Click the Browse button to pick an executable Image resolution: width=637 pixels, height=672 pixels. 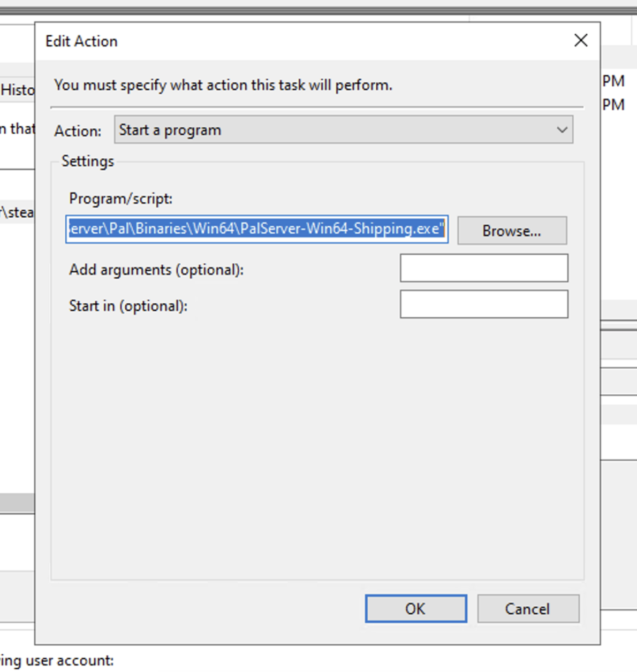[x=511, y=230]
